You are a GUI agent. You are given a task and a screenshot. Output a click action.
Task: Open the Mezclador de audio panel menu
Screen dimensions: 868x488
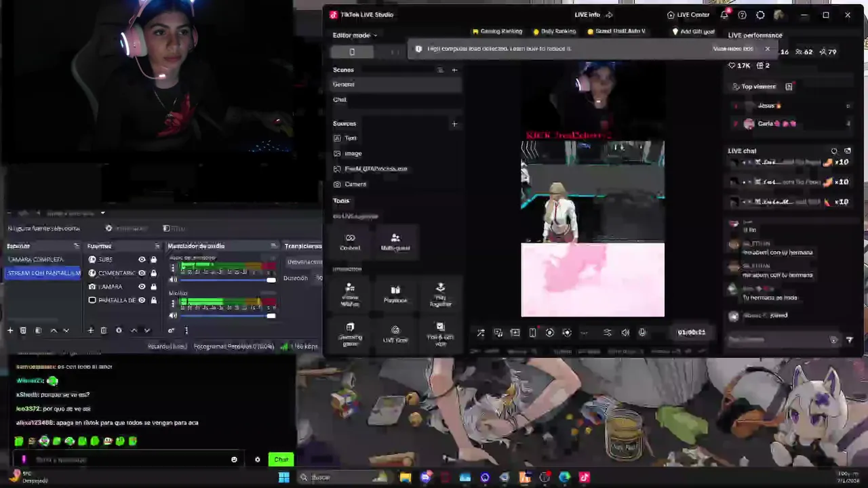point(273,246)
